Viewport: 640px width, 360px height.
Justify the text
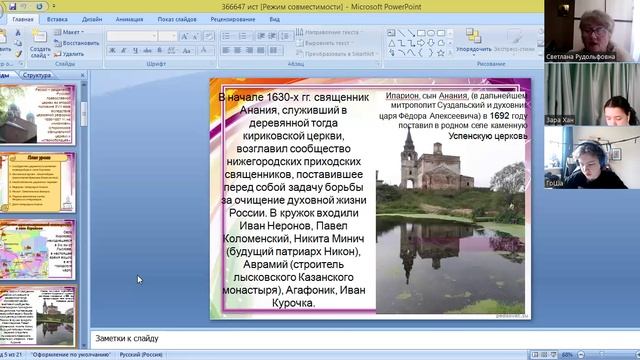coord(261,50)
